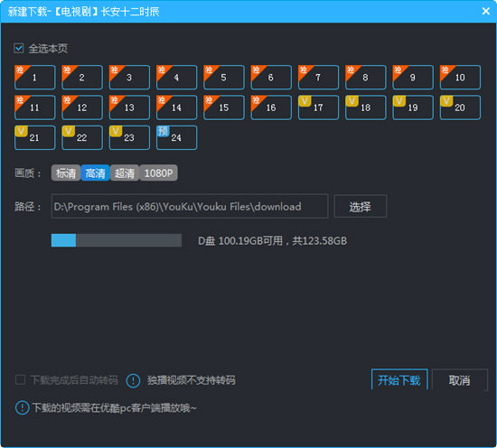Close the 新建下载 dialog window
Image resolution: width=497 pixels, height=448 pixels.
(x=485, y=12)
